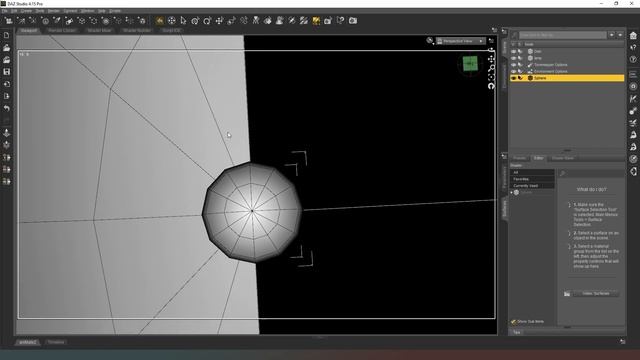Toggle visibility eye of the Sphere item
The height and width of the screenshot is (360, 640).
(513, 78)
